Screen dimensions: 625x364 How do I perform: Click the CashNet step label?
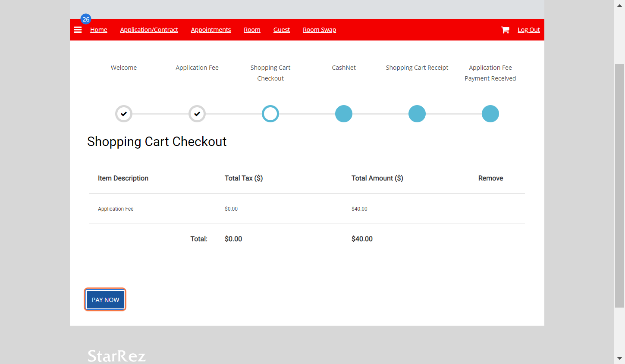pos(344,68)
